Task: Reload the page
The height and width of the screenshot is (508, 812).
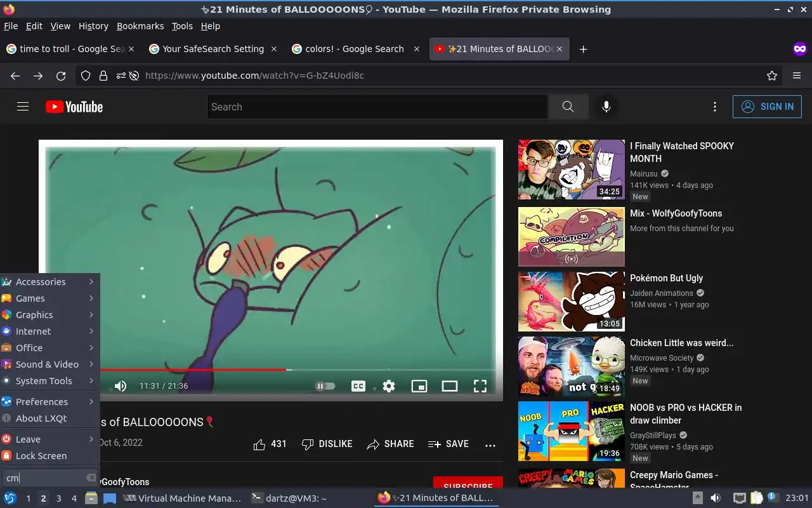Action: pyautogui.click(x=61, y=76)
